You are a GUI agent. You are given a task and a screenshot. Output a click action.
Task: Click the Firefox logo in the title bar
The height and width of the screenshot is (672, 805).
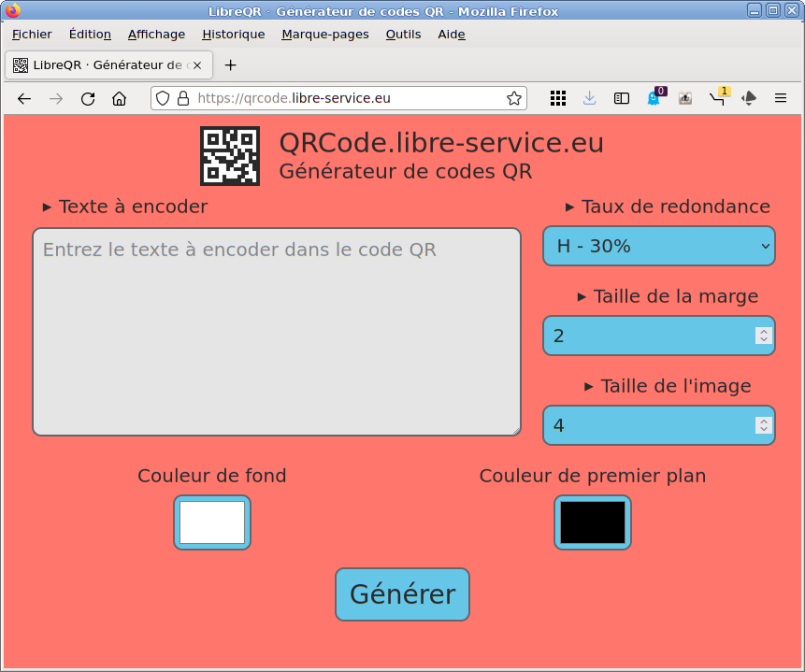[13, 10]
